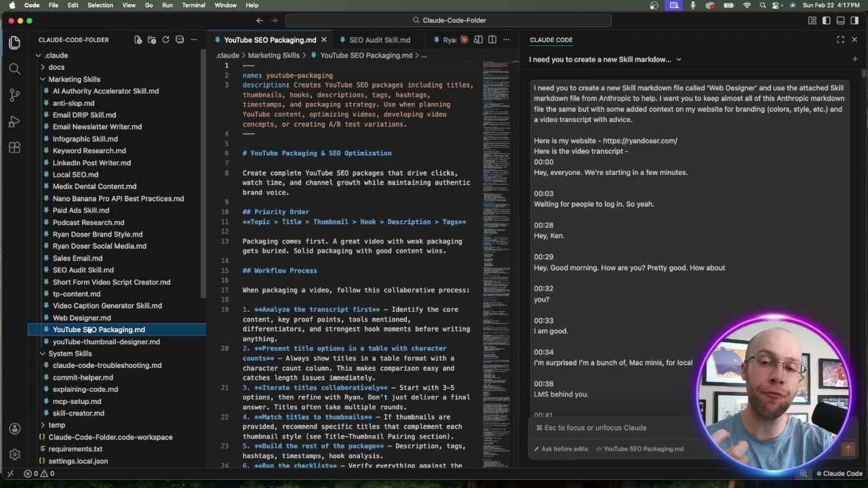Viewport: 868px width, 488px height.
Task: Start a new Claude Code conversation
Action: (x=854, y=60)
